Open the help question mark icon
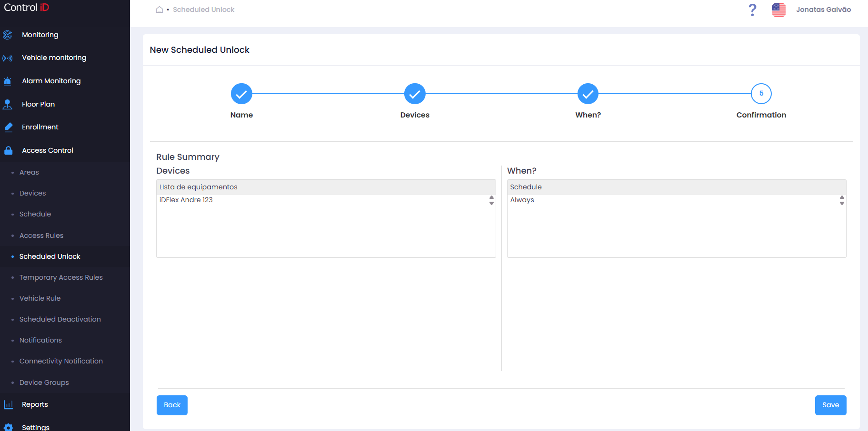Viewport: 868px width, 431px height. pos(752,10)
